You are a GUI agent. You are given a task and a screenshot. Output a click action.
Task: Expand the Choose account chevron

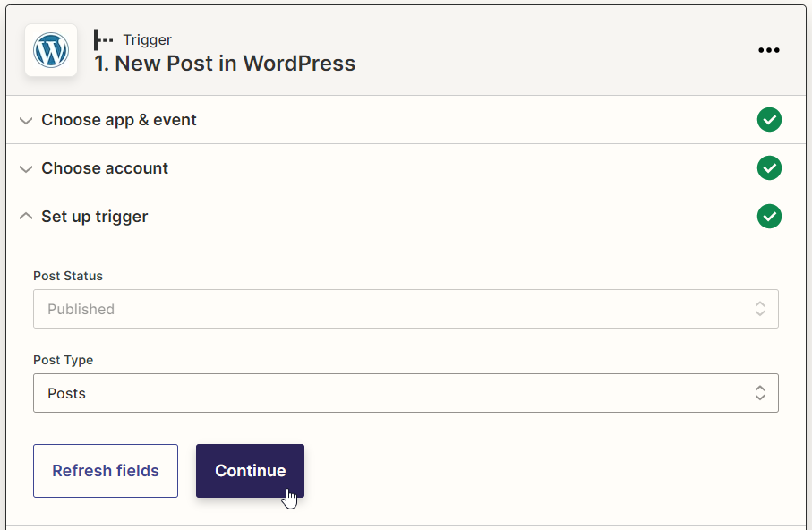(x=26, y=169)
